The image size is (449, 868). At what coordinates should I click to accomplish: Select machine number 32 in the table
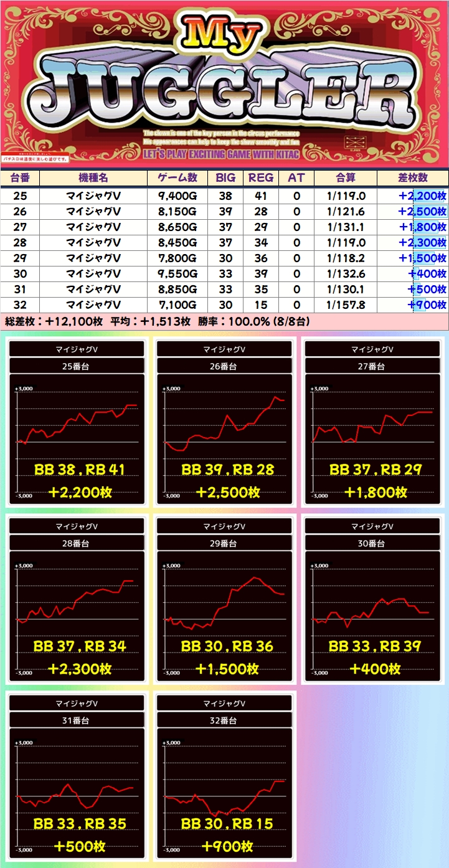coord(20,304)
